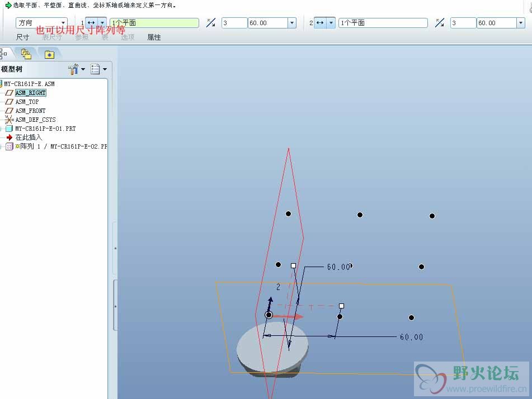Click the upper 60.00 dimension value

338,267
